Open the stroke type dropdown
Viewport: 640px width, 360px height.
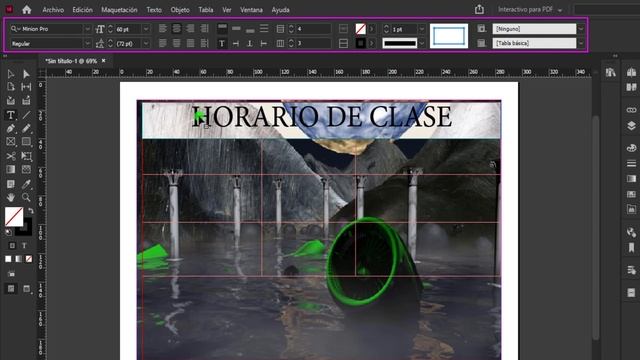pos(422,43)
